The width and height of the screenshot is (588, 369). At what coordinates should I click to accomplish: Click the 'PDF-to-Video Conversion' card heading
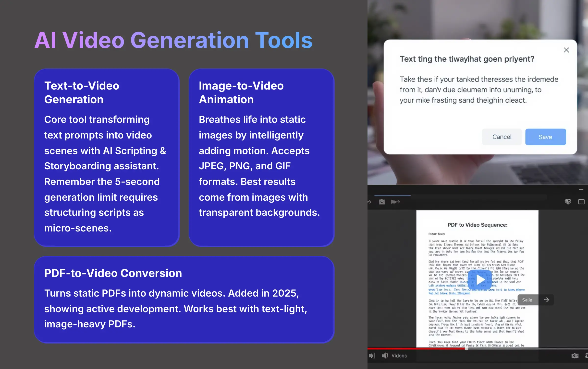coord(113,273)
